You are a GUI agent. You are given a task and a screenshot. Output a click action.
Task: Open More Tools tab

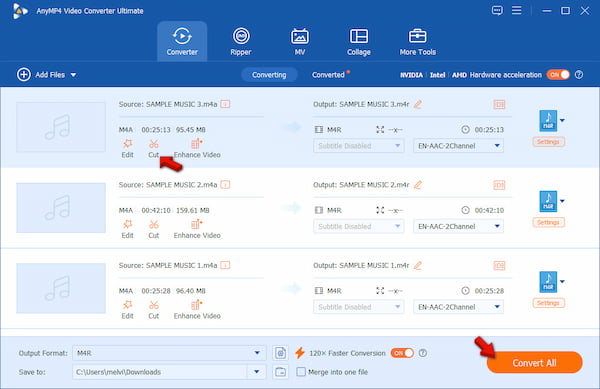pyautogui.click(x=417, y=41)
